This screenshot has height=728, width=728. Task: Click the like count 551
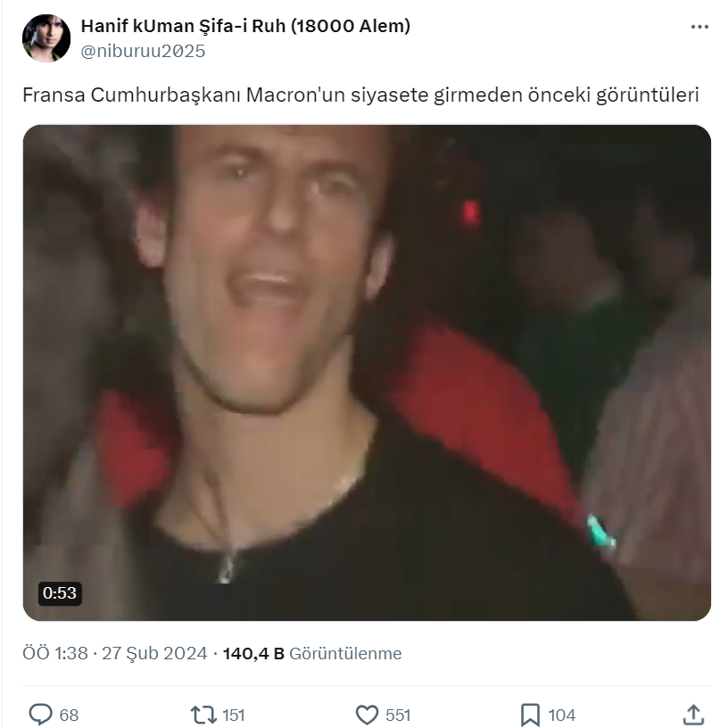click(x=398, y=715)
